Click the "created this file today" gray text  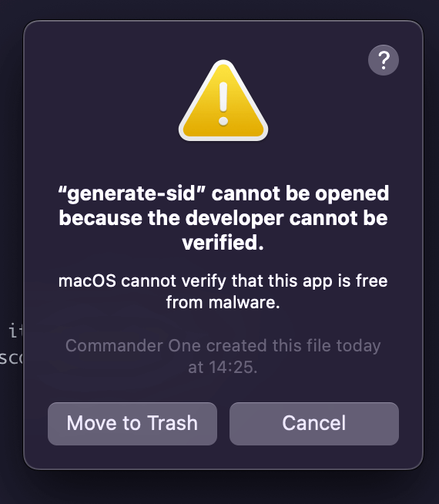(x=293, y=346)
